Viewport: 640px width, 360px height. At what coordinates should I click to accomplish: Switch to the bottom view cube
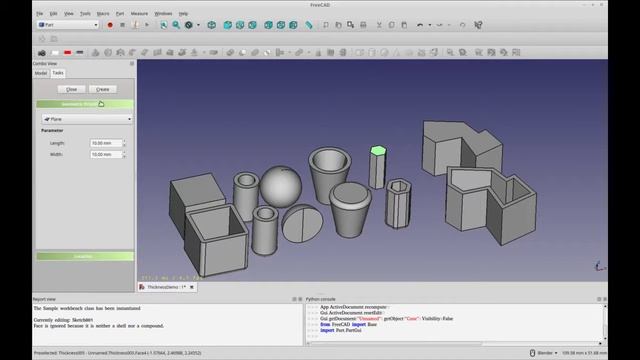281,25
